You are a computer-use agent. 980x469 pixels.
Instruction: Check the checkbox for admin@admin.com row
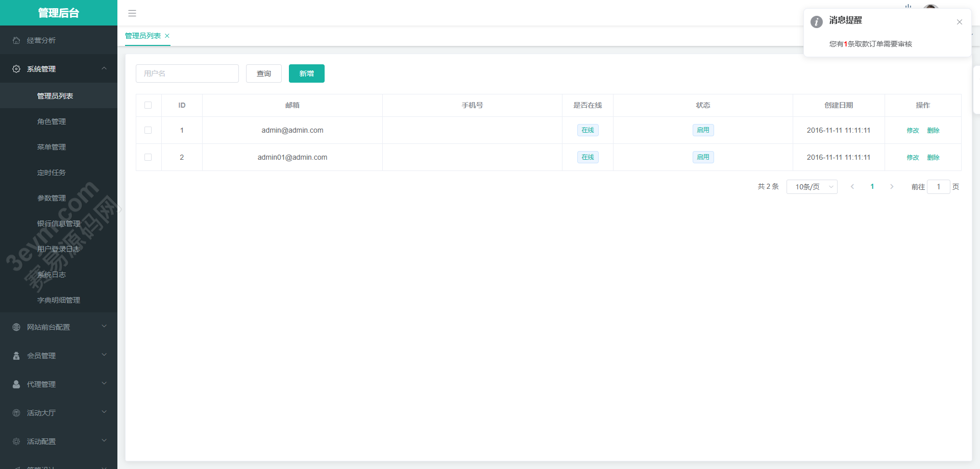[148, 130]
